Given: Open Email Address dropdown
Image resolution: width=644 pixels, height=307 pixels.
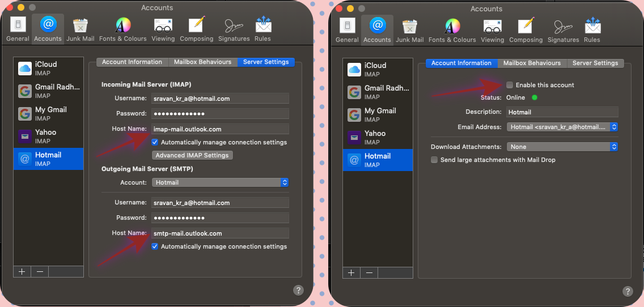Looking at the screenshot, I should tap(562, 127).
